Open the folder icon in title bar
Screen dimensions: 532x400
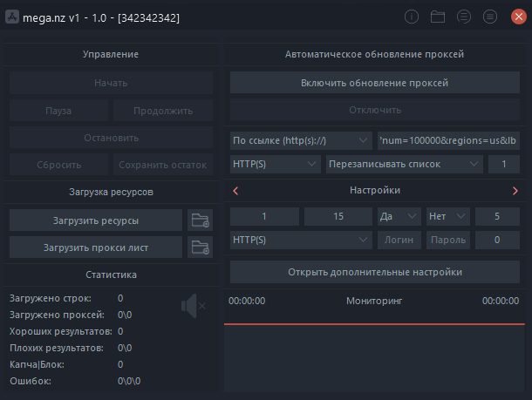pos(438,17)
